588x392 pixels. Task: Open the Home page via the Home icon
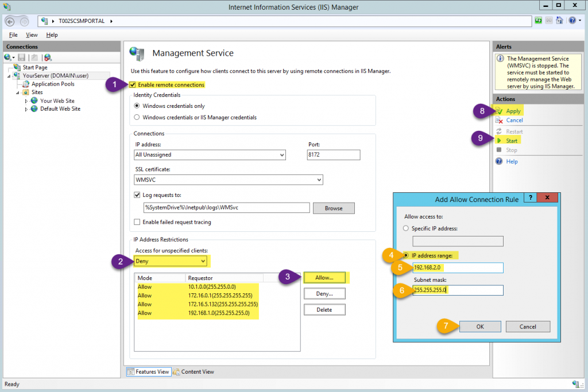pyautogui.click(x=559, y=20)
